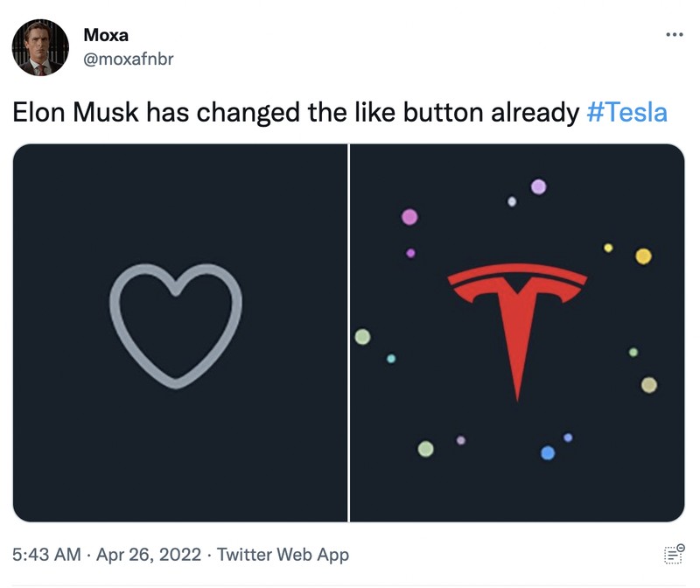Expand tweet actions using the ellipsis control
Screen dimensions: 700x588
pos(673,33)
